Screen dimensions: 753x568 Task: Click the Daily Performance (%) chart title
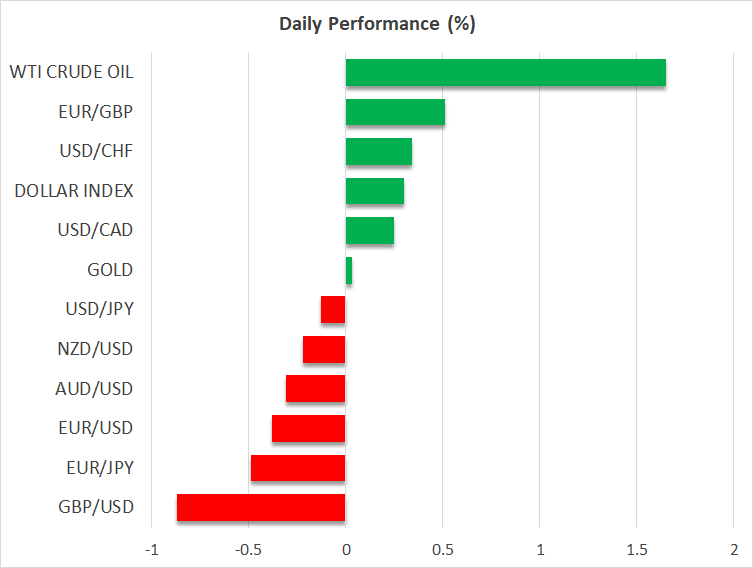pos(376,24)
